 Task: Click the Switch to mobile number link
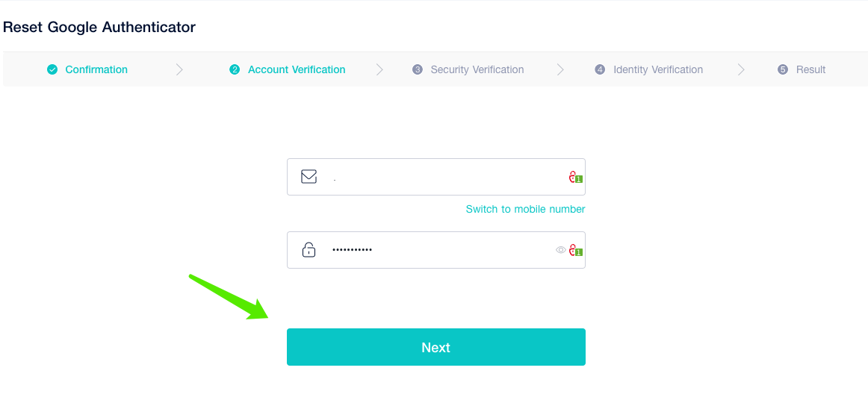525,209
